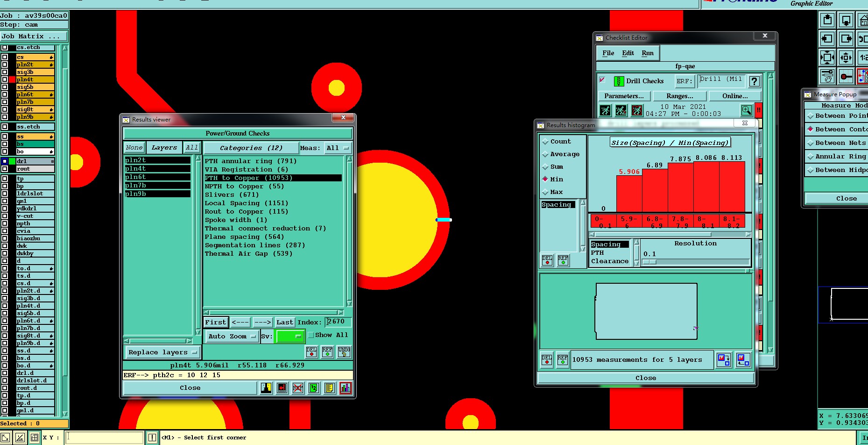Click the First button in Results viewer
The width and height of the screenshot is (868, 445).
(x=216, y=323)
